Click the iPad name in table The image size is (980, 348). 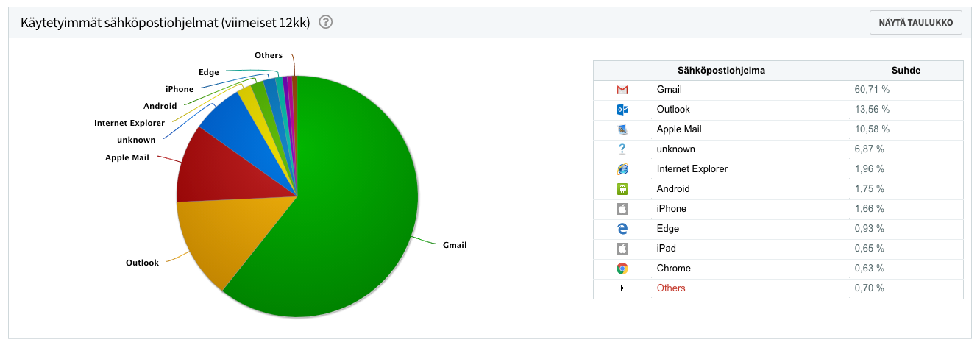coord(667,249)
